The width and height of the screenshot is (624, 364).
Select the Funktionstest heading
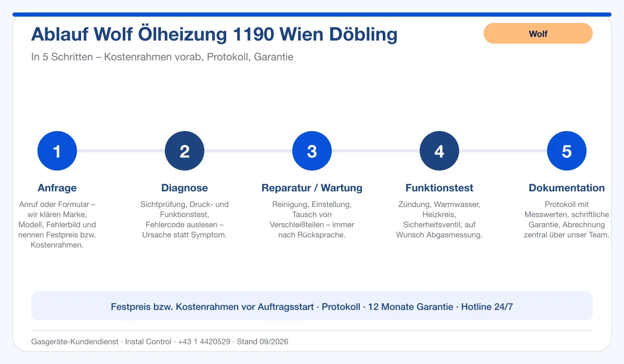[x=439, y=188]
